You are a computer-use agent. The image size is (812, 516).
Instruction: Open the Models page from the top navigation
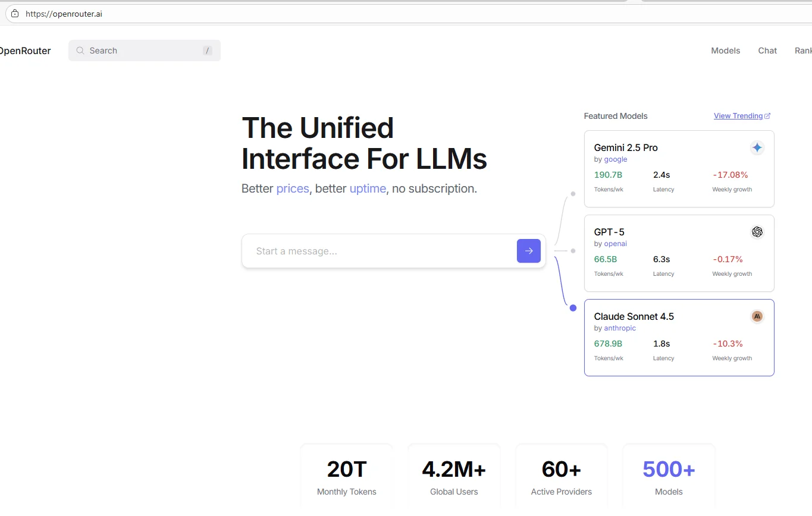[726, 51]
